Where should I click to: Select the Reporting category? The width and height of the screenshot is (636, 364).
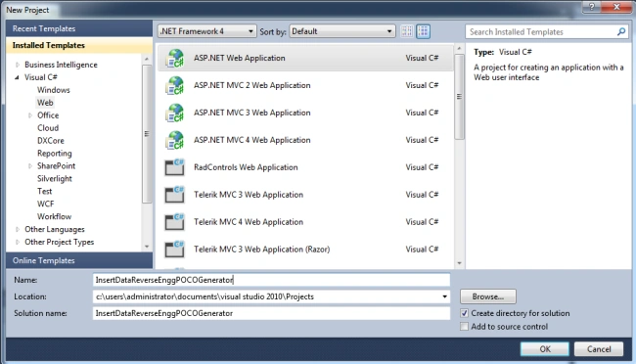(55, 154)
